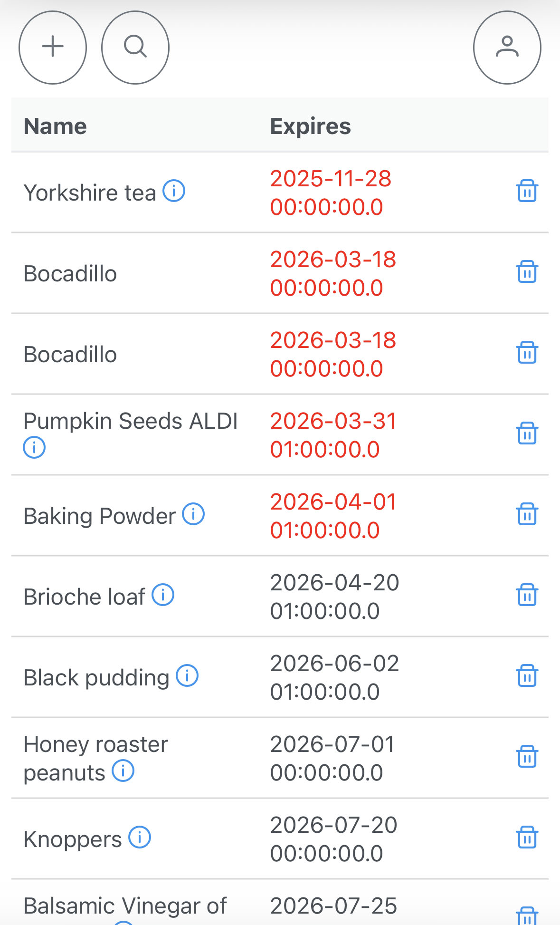Open info for Brioche loaf
560x925 pixels.
pyautogui.click(x=163, y=595)
